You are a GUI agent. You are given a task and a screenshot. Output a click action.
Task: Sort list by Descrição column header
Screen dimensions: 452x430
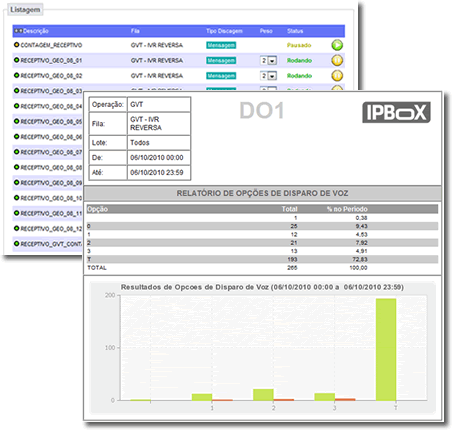pyautogui.click(x=36, y=31)
